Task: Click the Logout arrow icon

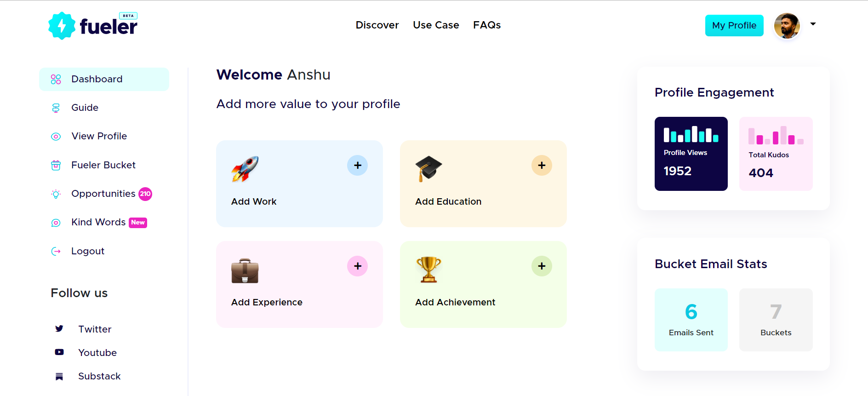Action: (56, 251)
